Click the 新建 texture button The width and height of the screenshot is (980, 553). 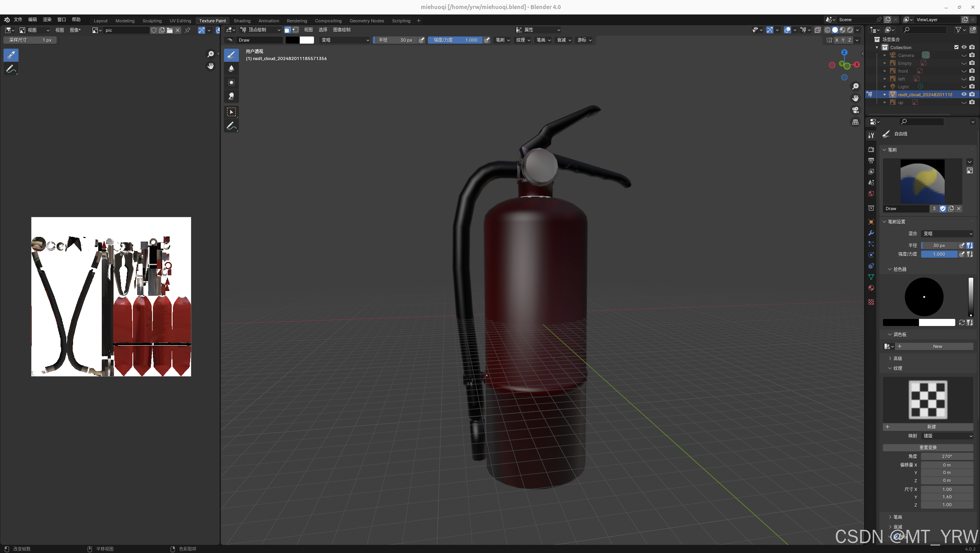928,427
